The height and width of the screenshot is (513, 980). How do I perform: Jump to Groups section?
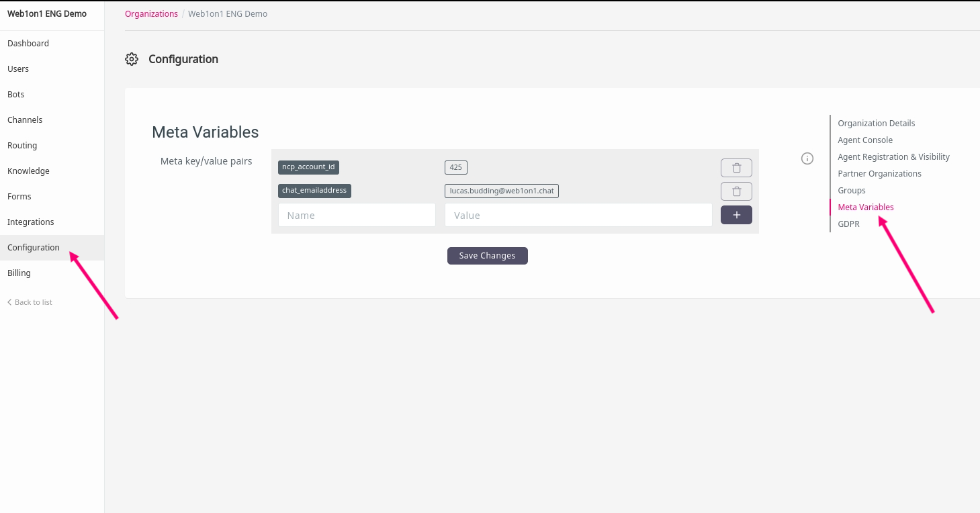pyautogui.click(x=852, y=191)
